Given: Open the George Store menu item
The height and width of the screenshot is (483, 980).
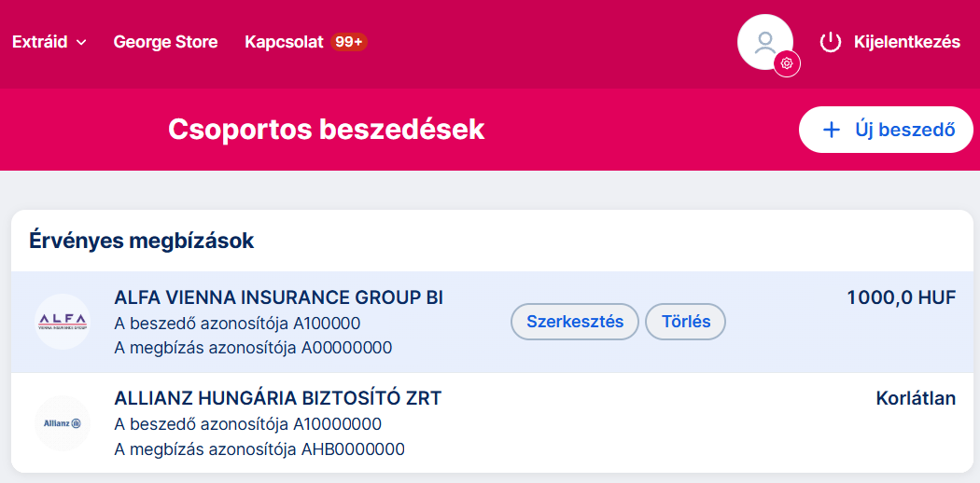Looking at the screenshot, I should coord(165,42).
